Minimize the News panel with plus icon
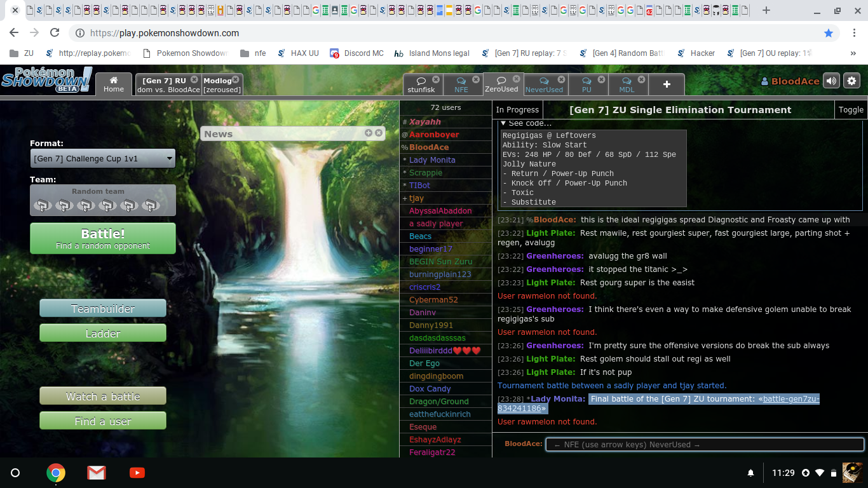This screenshot has width=868, height=488. coord(369,133)
